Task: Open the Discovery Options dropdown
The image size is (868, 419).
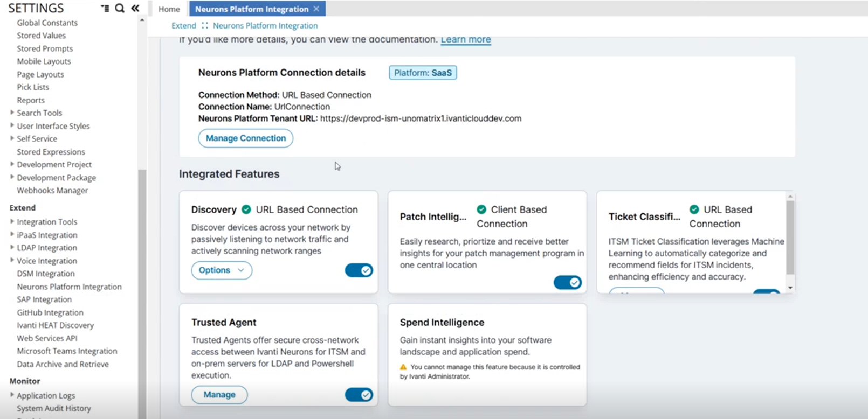Action: coord(222,270)
